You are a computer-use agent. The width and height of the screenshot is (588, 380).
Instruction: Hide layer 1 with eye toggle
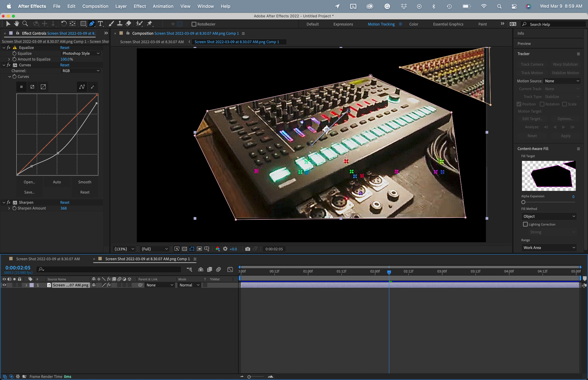pyautogui.click(x=4, y=285)
